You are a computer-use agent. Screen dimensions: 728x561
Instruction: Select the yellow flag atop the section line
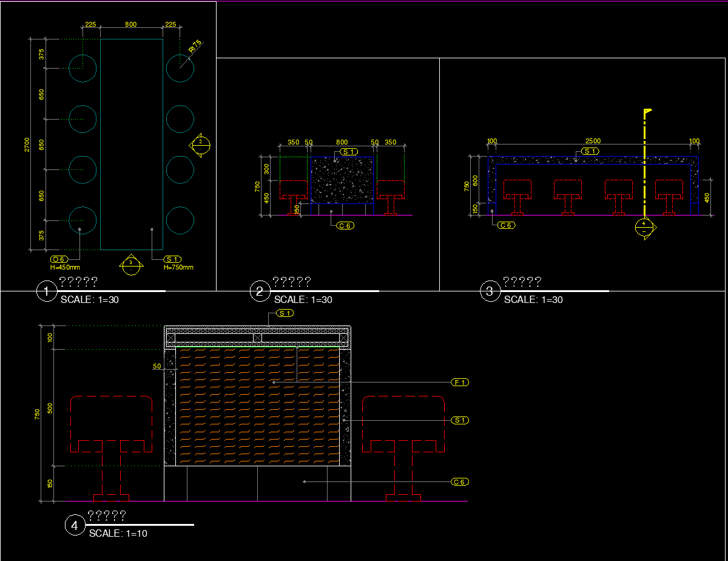click(x=649, y=112)
